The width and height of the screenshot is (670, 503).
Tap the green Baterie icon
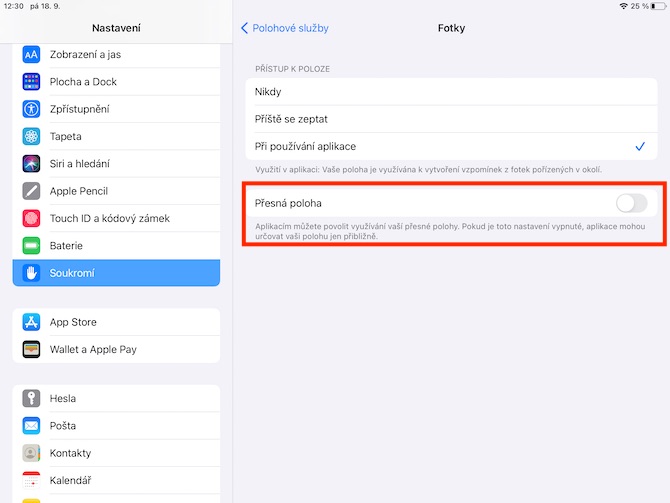(x=31, y=246)
